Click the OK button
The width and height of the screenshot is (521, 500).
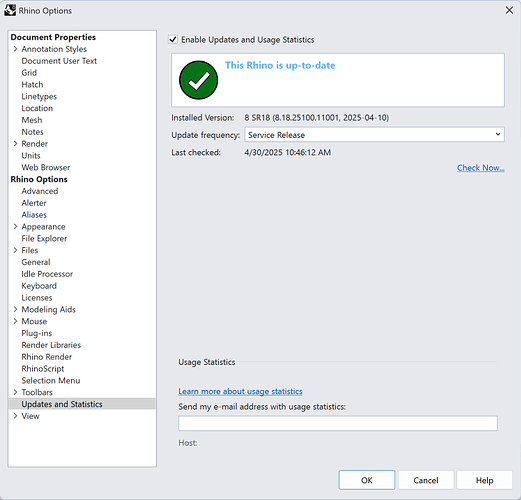click(367, 480)
